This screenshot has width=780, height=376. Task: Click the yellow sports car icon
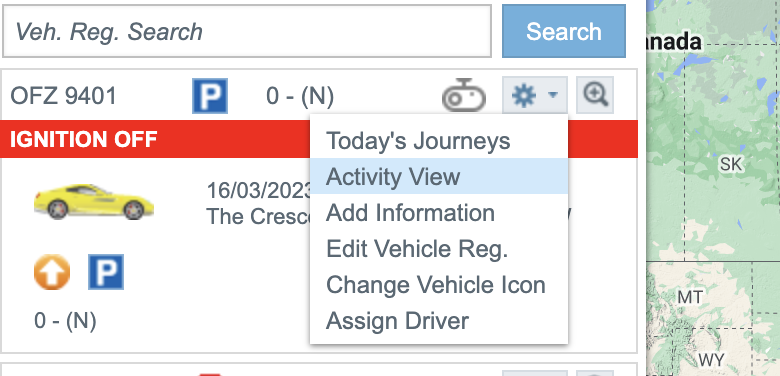click(x=94, y=201)
